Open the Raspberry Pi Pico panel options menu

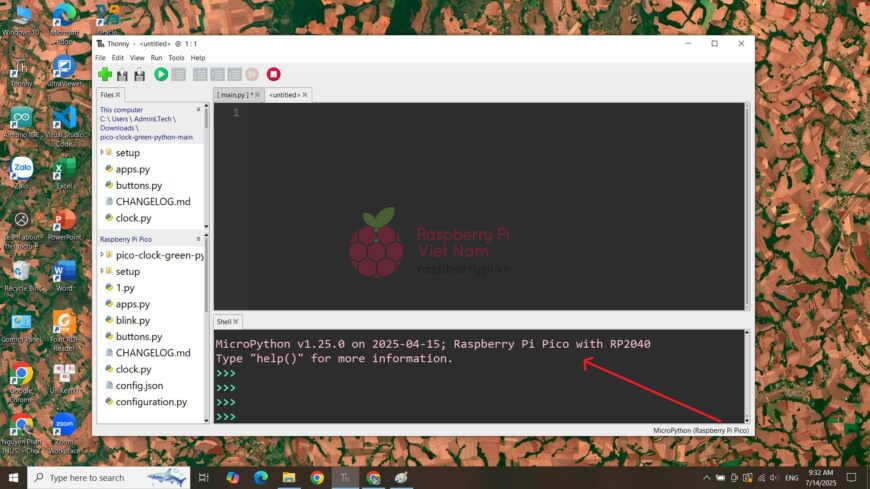(x=198, y=240)
